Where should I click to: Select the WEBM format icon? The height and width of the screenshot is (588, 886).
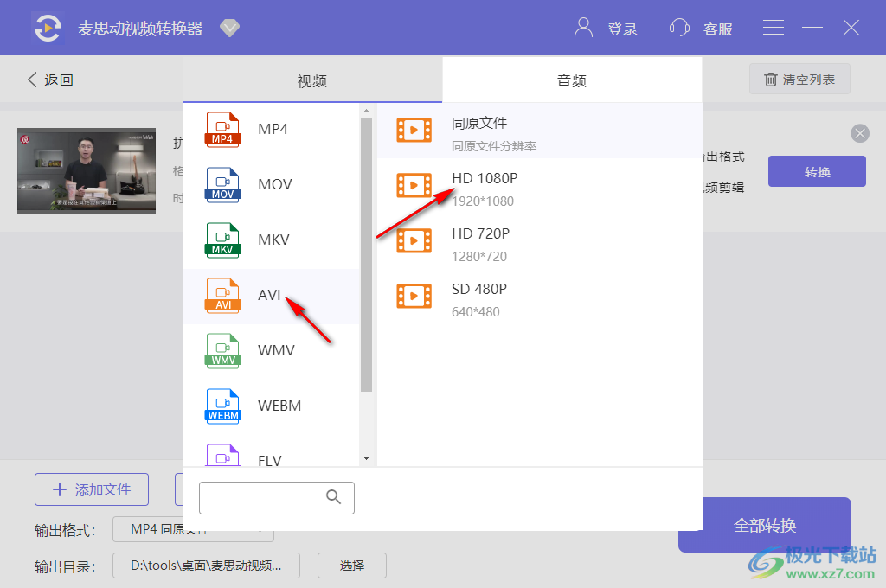point(222,406)
